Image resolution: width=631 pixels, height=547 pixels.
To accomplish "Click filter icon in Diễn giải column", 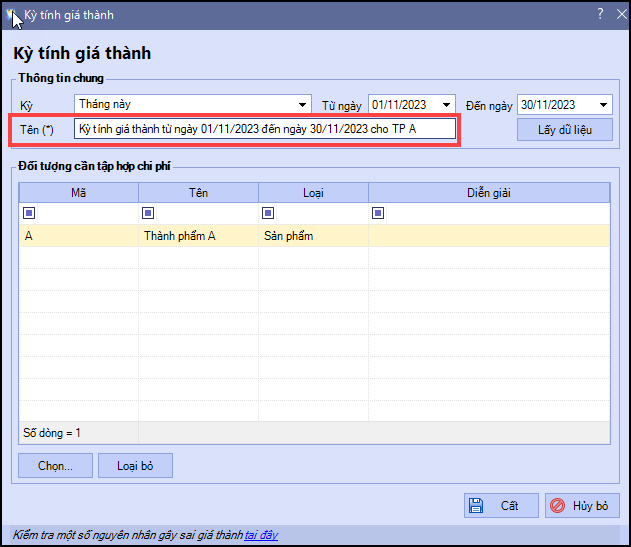I will [378, 212].
